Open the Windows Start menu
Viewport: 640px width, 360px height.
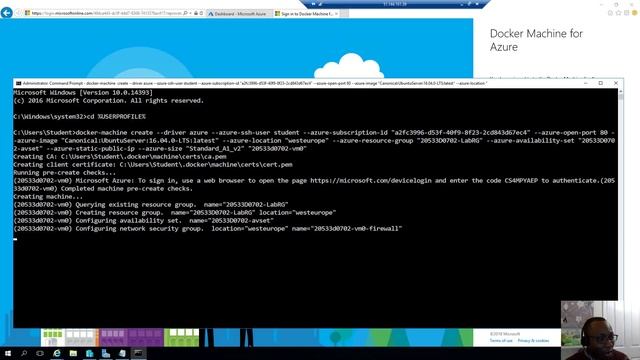click(8, 353)
